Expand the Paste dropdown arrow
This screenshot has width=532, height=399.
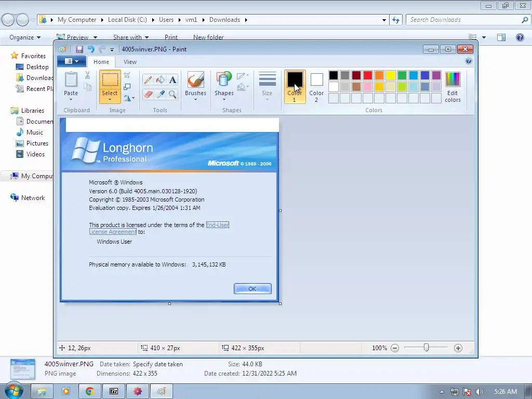coord(71,99)
